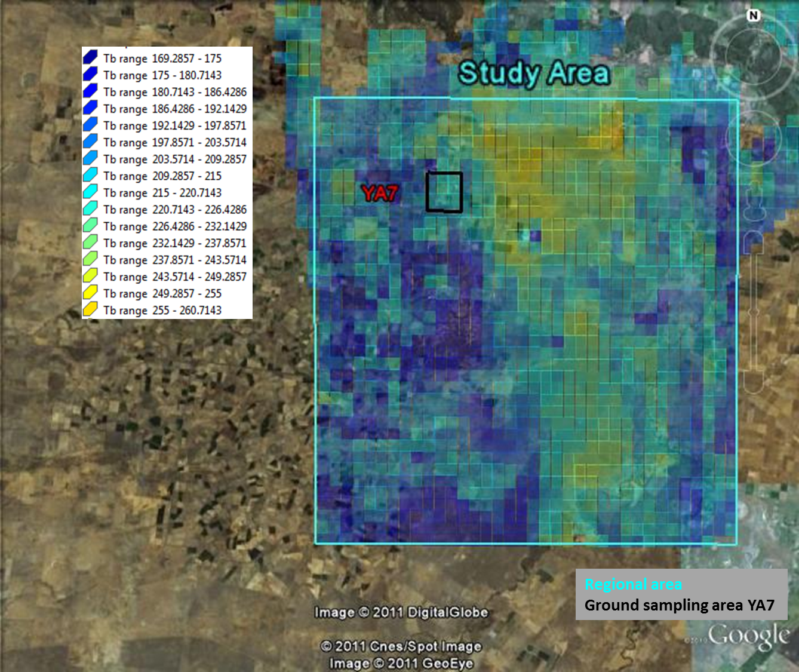Click Ground sampling area YA7 legend text

pos(679,605)
